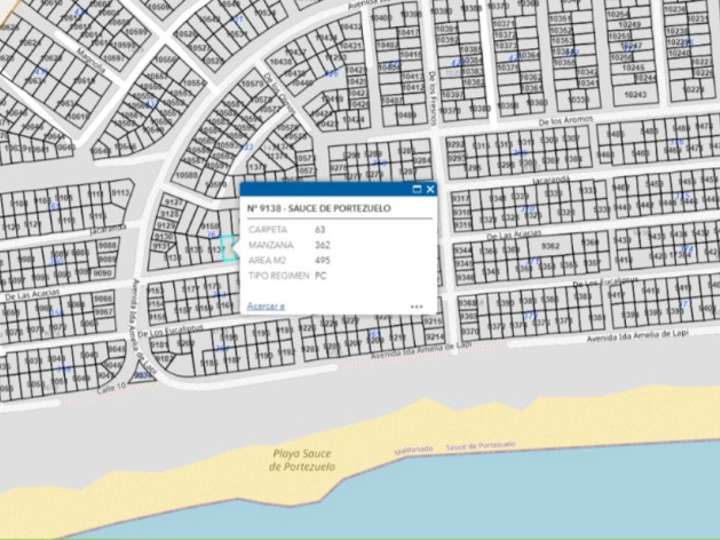Click the AREA M2 value 495
This screenshot has width=720, height=540.
point(322,260)
